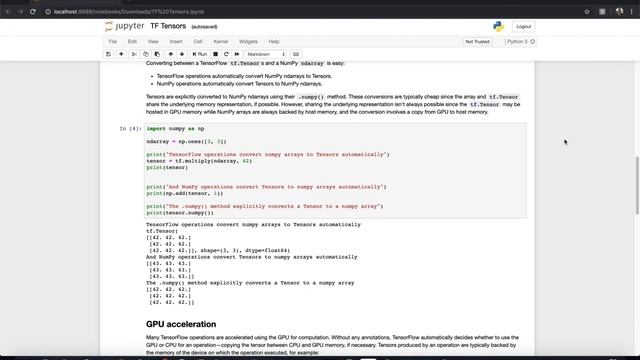Open the Help menu
The width and height of the screenshot is (640, 360).
coord(274,42)
